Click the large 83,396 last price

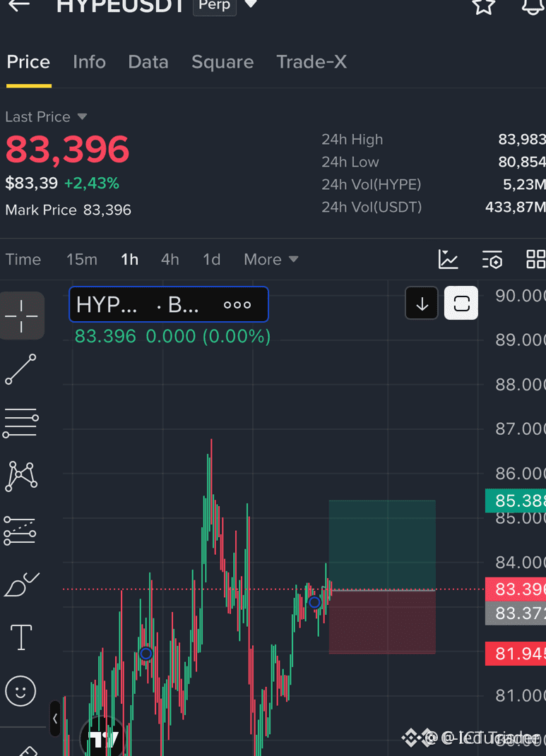68,150
